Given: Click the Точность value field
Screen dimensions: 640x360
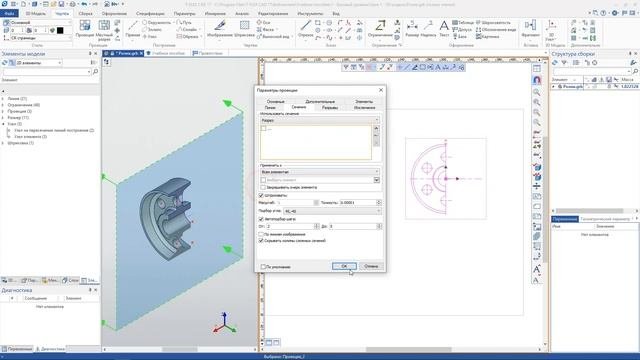Looking at the screenshot, I should [358, 202].
